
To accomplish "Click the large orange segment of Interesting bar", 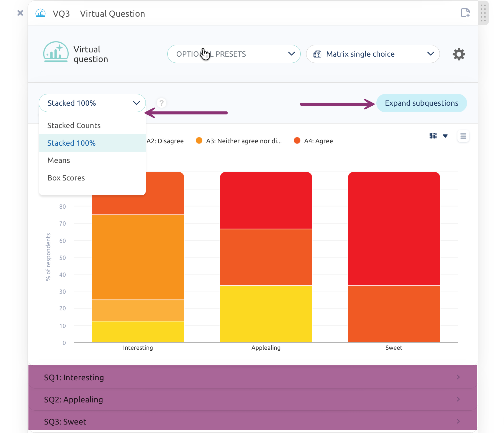I will pos(138,257).
